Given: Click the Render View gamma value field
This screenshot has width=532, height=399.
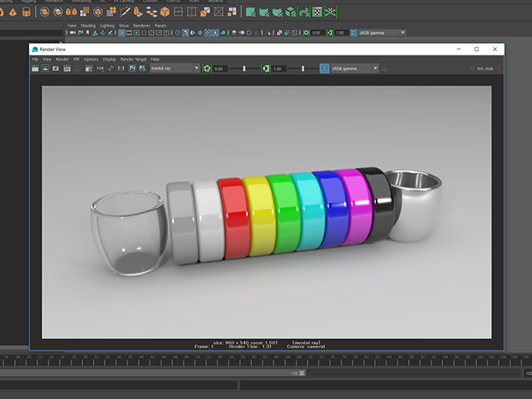Looking at the screenshot, I should (x=279, y=68).
